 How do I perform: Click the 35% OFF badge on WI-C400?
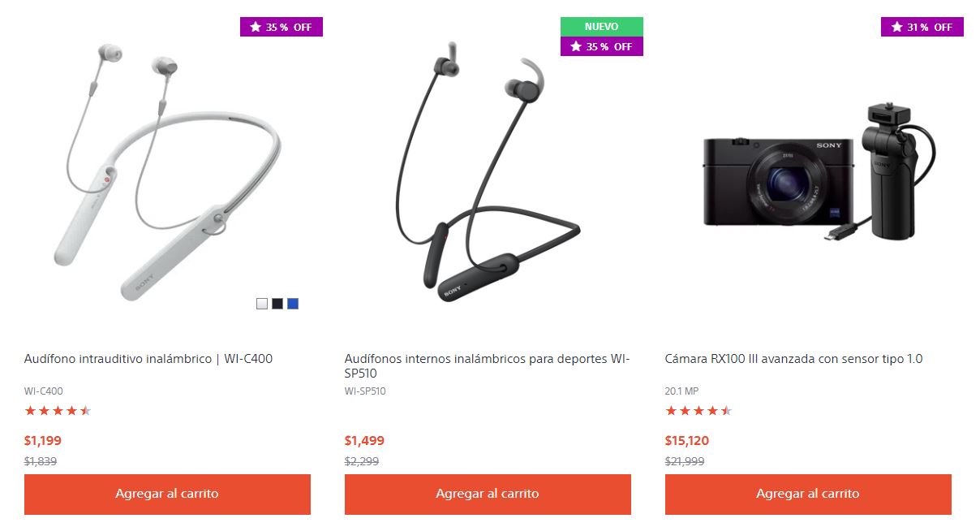[281, 27]
